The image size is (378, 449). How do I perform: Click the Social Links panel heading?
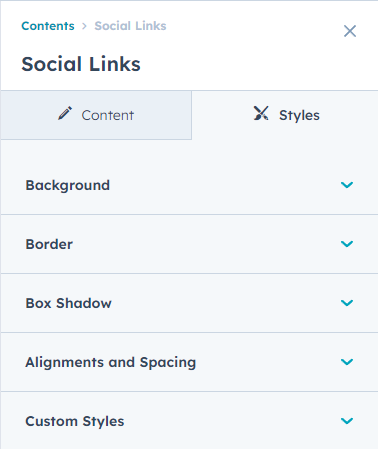(x=81, y=64)
